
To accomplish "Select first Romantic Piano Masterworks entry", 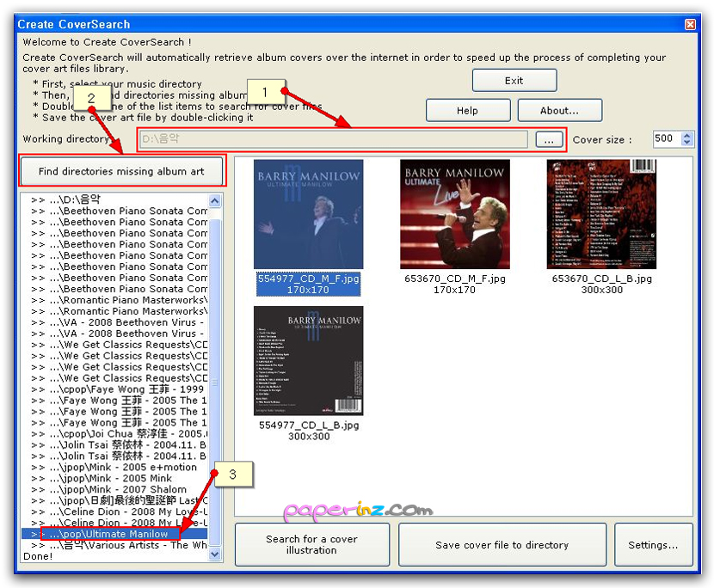I will [114, 300].
